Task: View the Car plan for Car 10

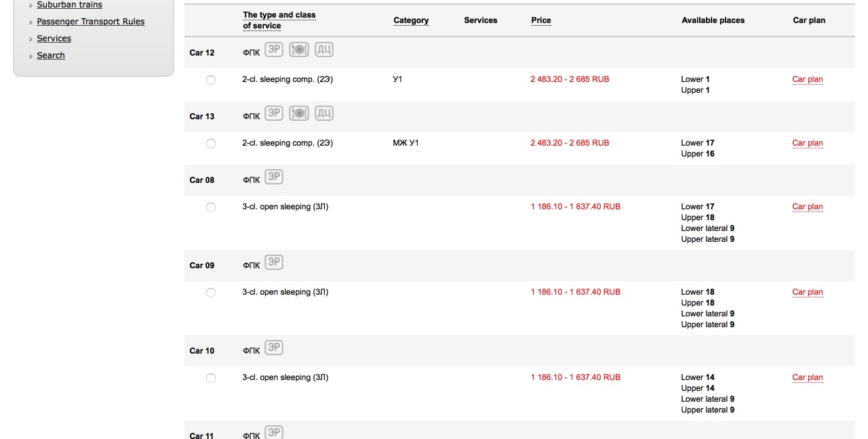Action: (807, 377)
